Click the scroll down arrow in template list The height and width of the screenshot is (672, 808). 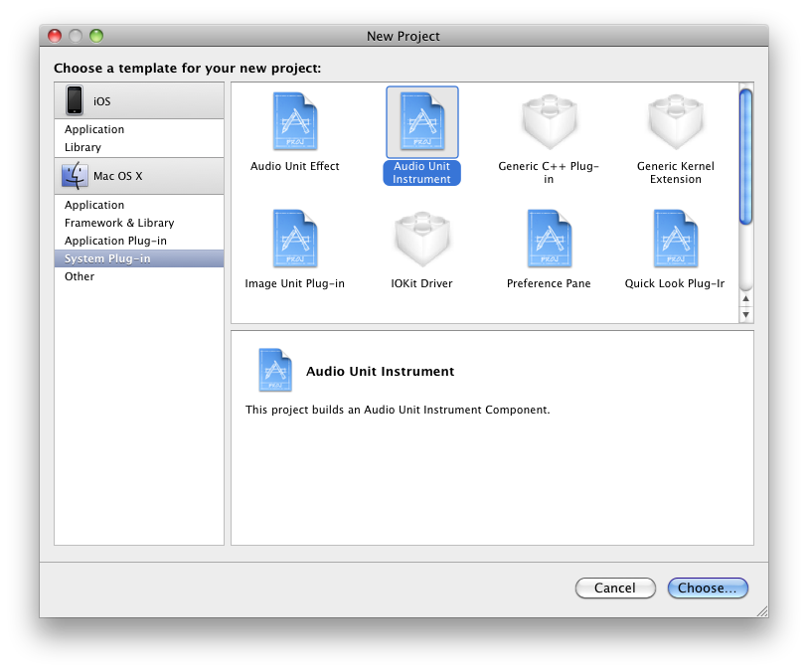tap(745, 314)
